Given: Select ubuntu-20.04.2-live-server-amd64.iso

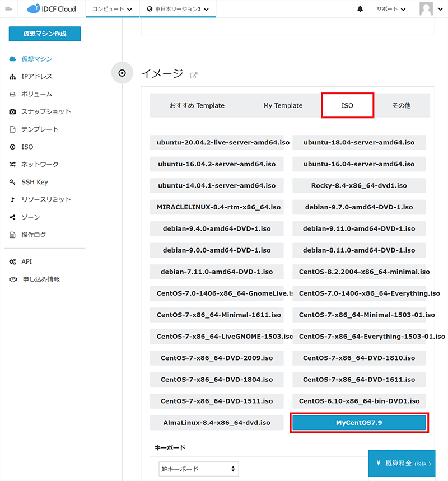Looking at the screenshot, I should 217,142.
